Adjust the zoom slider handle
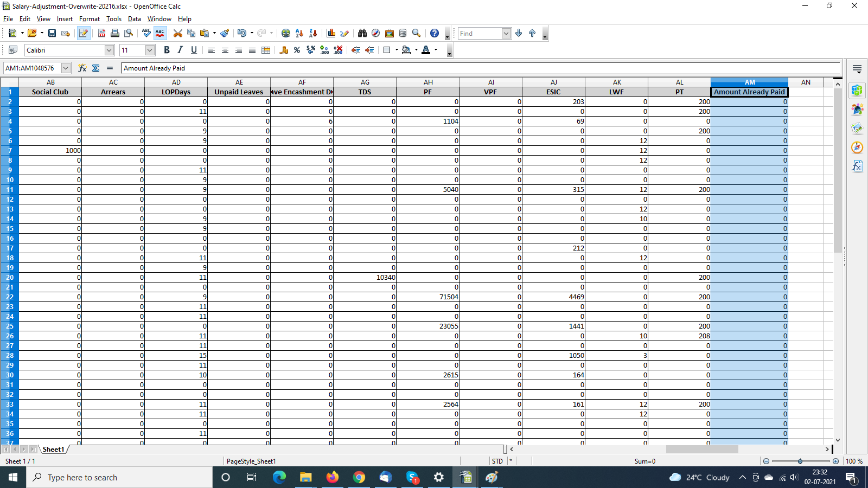Screen dimensions: 868x488 click(800, 461)
